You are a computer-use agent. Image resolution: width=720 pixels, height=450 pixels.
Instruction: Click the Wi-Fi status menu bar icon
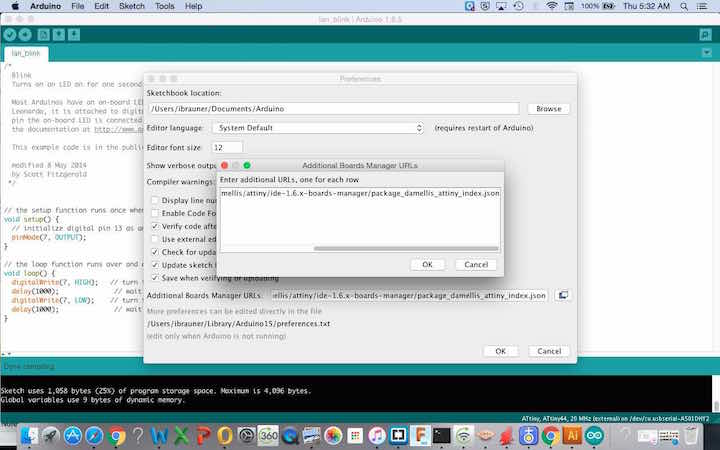point(551,6)
